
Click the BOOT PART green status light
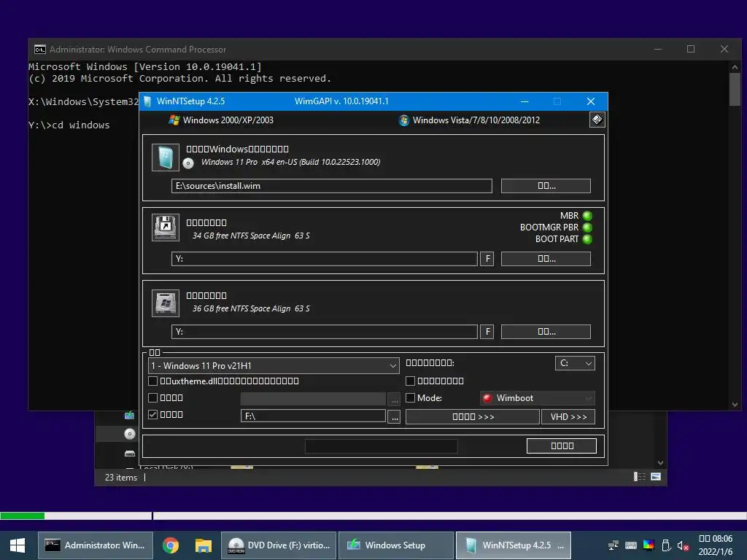(x=587, y=239)
